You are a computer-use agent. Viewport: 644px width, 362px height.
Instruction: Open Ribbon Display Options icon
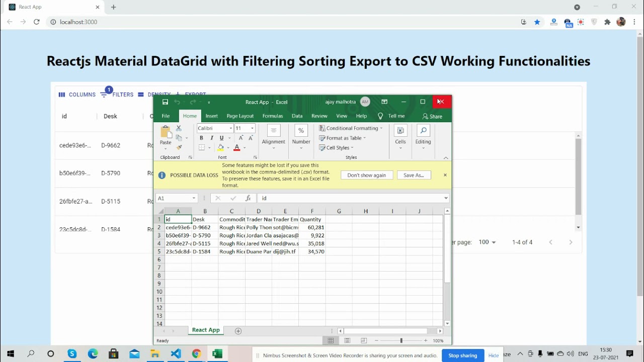point(384,102)
